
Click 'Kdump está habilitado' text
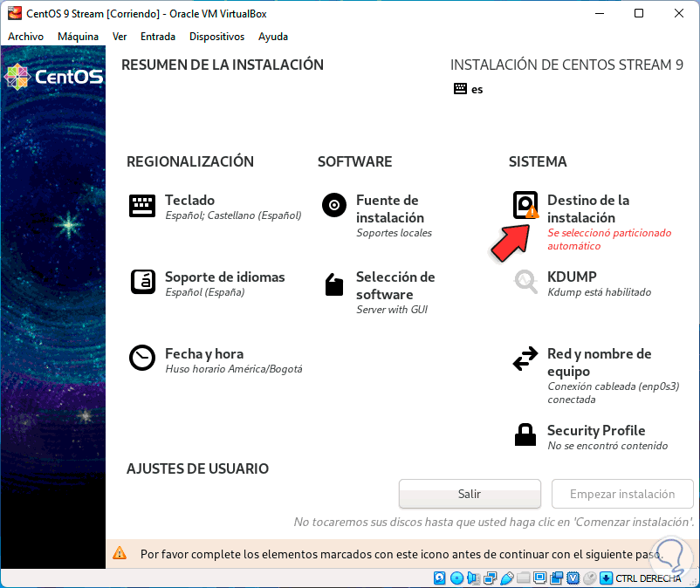coord(599,292)
